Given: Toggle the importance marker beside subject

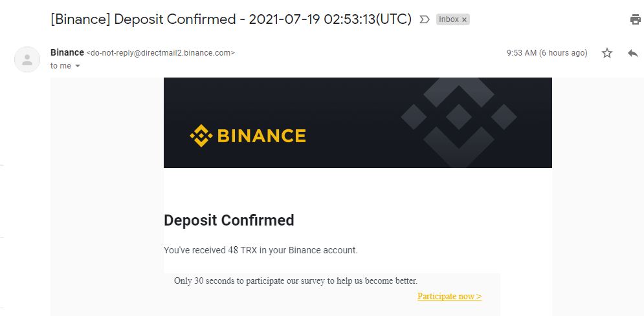Looking at the screenshot, I should pyautogui.click(x=425, y=19).
